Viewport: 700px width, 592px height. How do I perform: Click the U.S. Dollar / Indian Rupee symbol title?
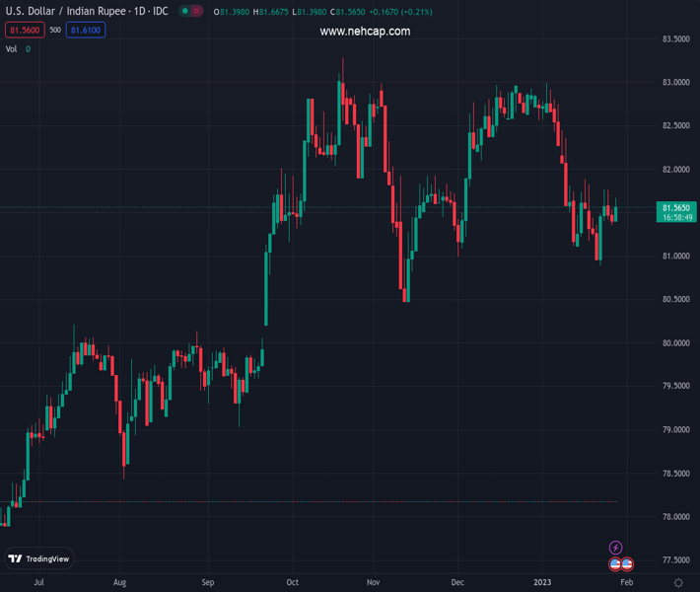87,12
